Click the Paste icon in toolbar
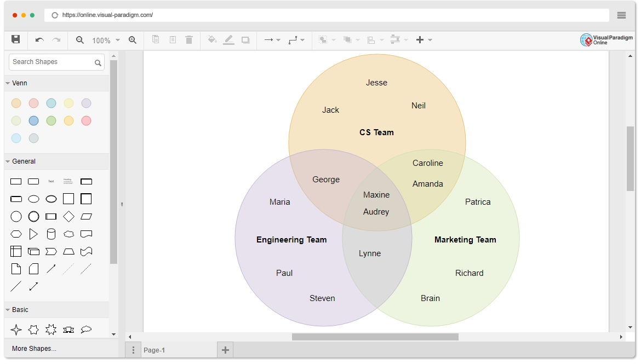This screenshot has width=641, height=364. tap(173, 39)
